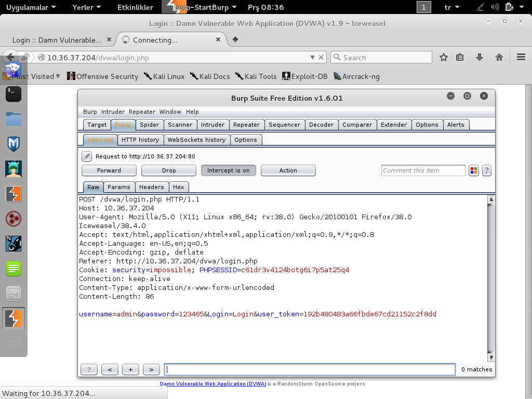Viewport: 532px width, 399px height.
Task: Switch to the Params view tab
Action: (x=119, y=187)
